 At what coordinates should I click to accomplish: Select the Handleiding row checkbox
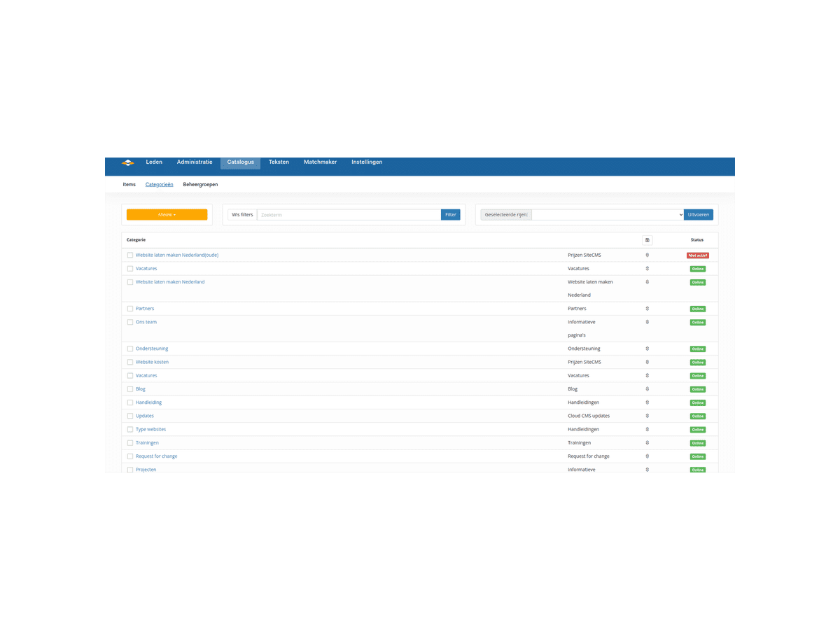130,402
